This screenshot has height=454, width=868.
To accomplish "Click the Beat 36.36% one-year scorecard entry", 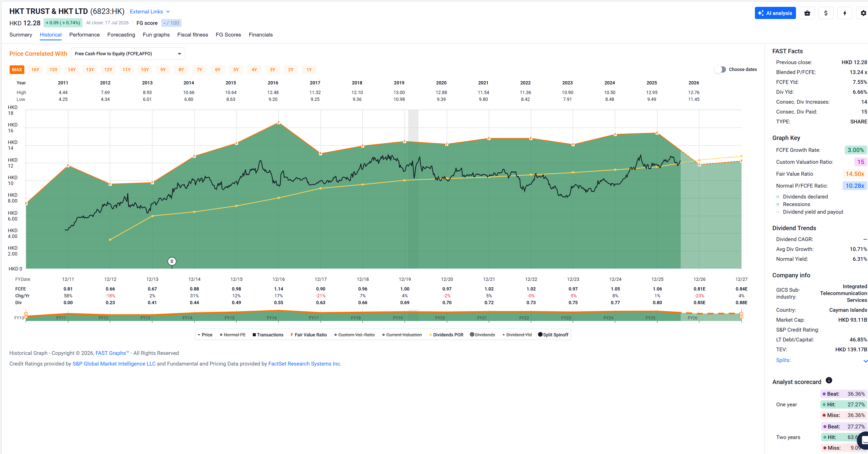I will click(x=843, y=394).
